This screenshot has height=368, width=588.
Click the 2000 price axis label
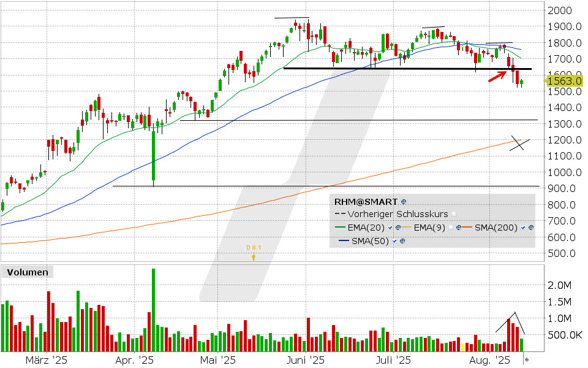point(560,10)
